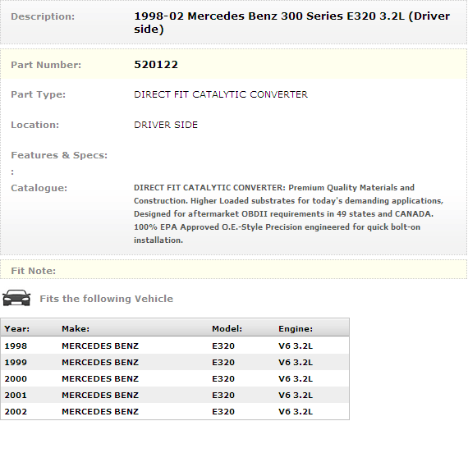
Task: Click the Year column header
Action: (17, 329)
